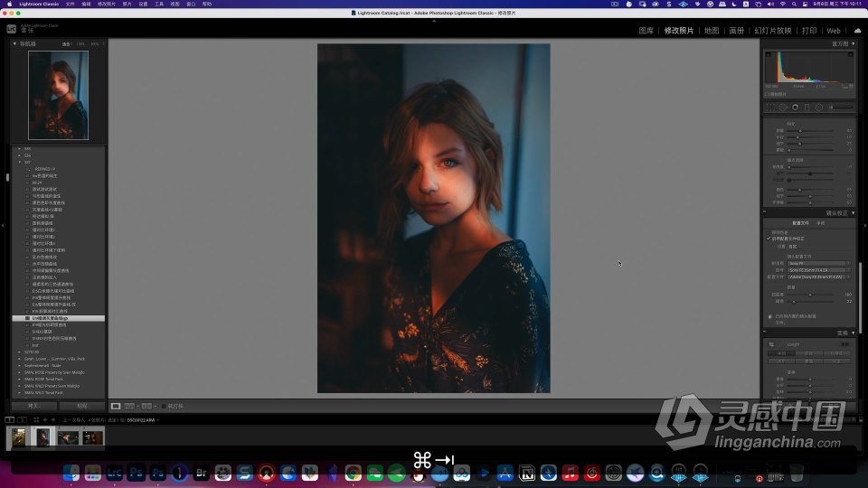This screenshot has height=488, width=868.
Task: Open the Trash in the Dock
Action: pyautogui.click(x=797, y=473)
